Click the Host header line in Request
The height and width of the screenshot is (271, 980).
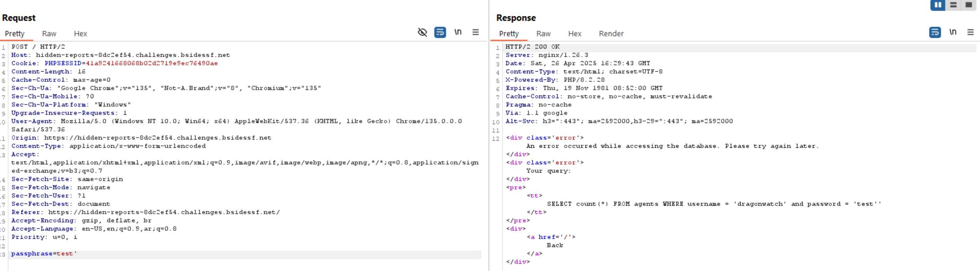(x=120, y=55)
